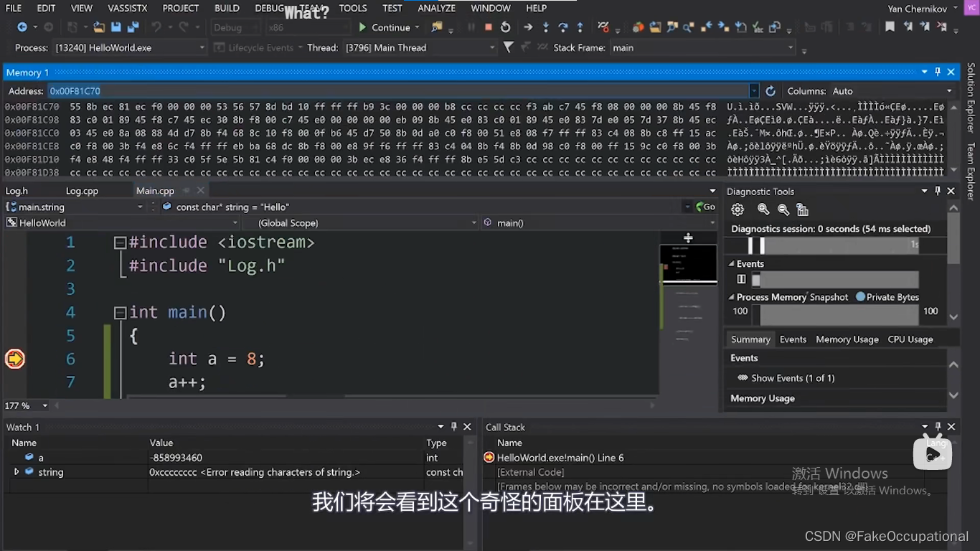Image resolution: width=980 pixels, height=551 pixels.
Task: Click the Save All icon
Action: (133, 27)
